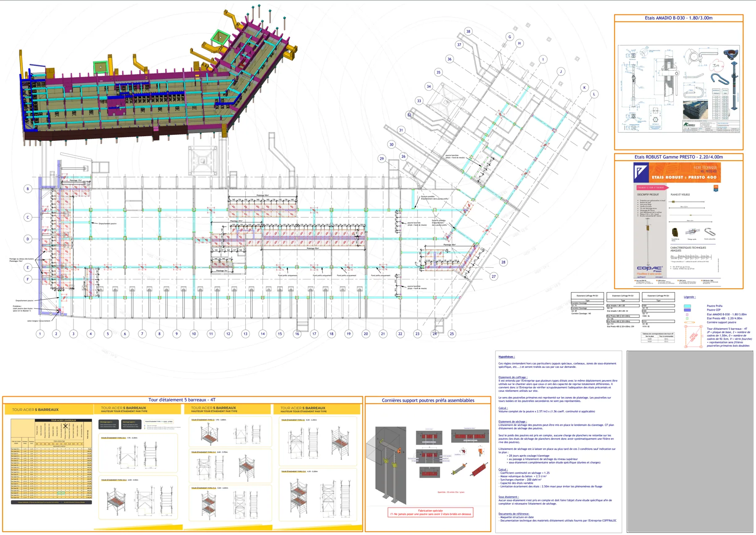Click the 'Légende :' title

pyautogui.click(x=689, y=297)
